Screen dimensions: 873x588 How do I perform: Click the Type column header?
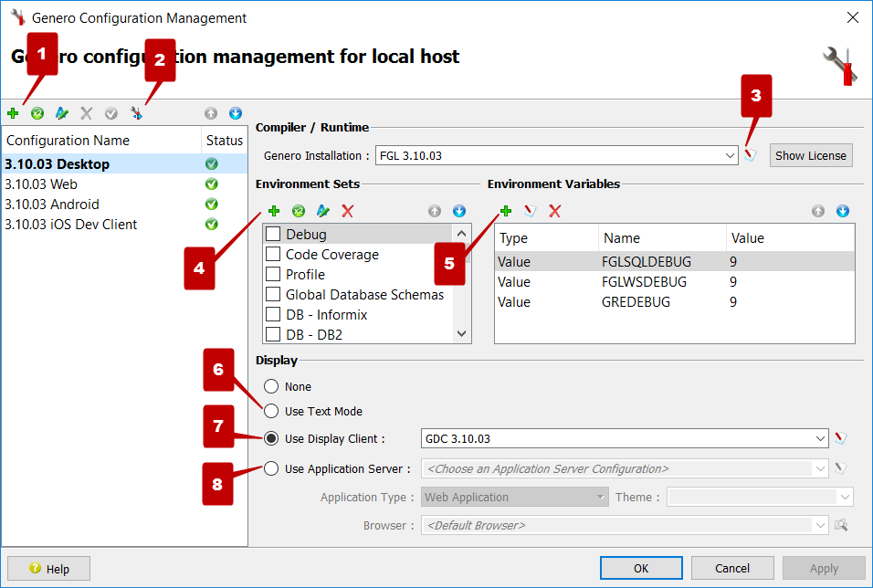pyautogui.click(x=546, y=237)
